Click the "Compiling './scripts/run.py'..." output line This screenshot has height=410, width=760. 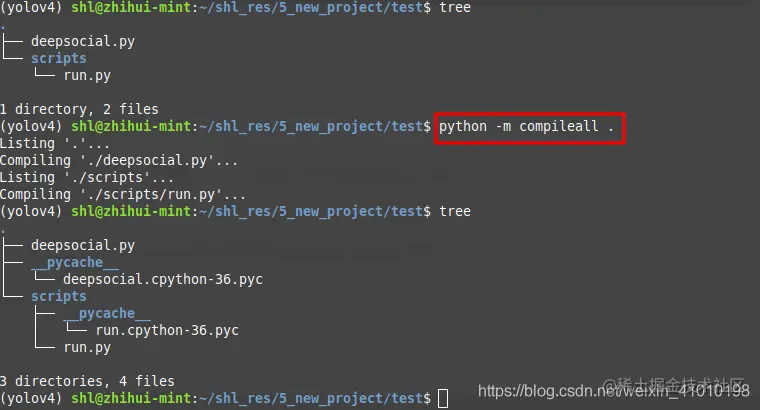(x=123, y=194)
